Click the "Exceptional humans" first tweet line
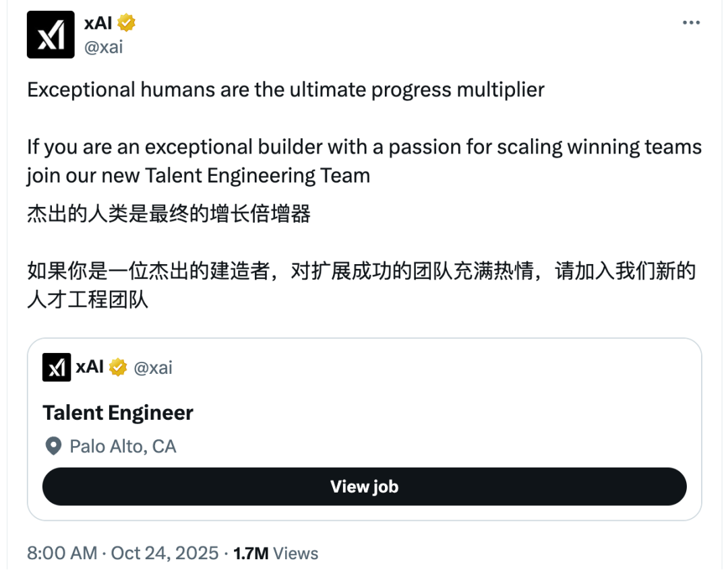Viewport: 728px width, 570px height. (x=285, y=90)
